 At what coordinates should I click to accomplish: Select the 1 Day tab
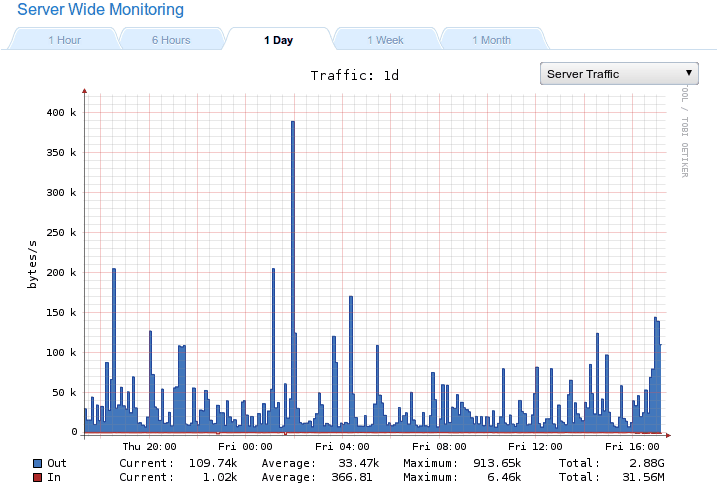(278, 40)
